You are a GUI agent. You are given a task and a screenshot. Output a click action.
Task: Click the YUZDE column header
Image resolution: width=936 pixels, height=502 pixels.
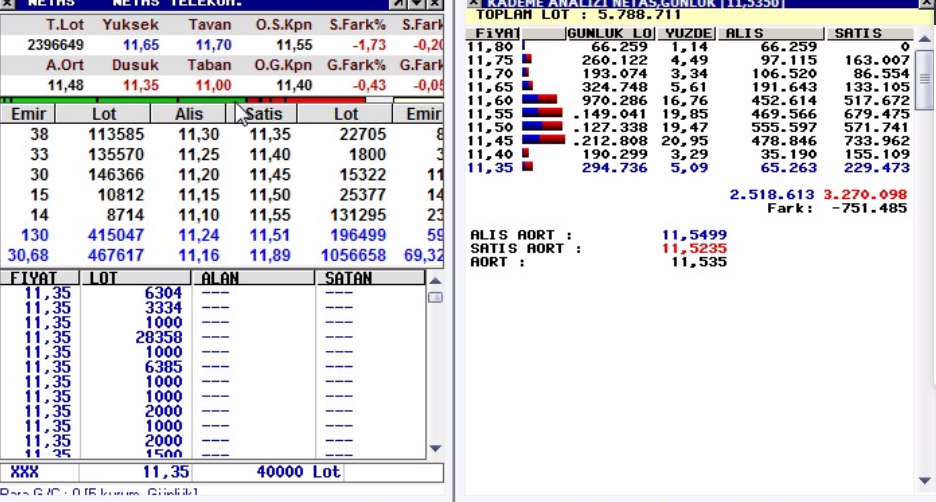pos(690,34)
